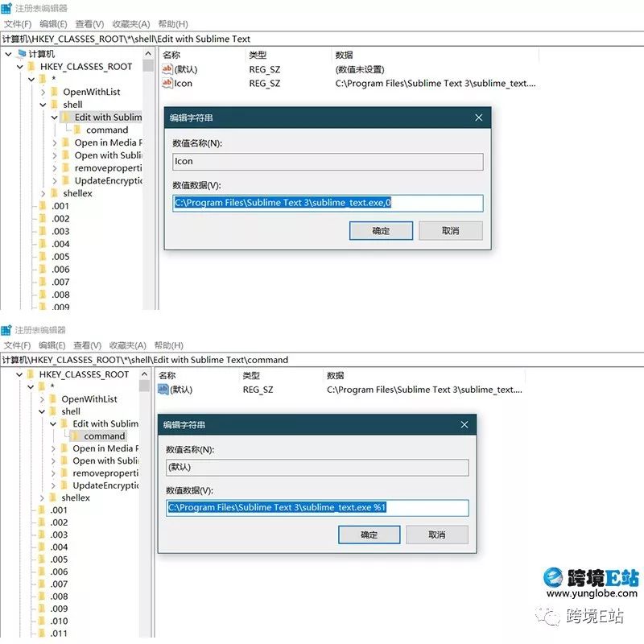Click selected command folder icon in lower tree
644x644 pixels.
pyautogui.click(x=76, y=436)
